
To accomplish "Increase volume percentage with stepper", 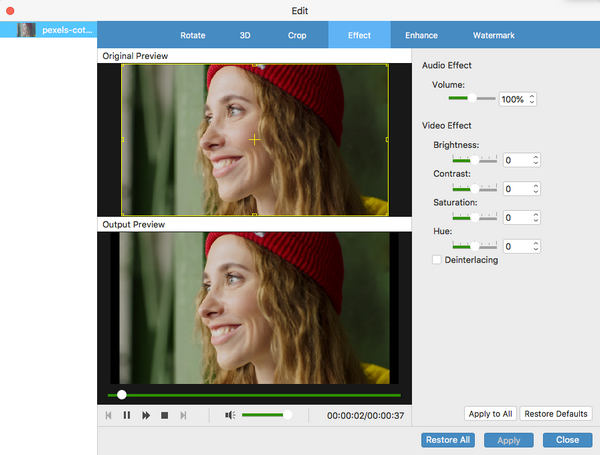I will 532,96.
